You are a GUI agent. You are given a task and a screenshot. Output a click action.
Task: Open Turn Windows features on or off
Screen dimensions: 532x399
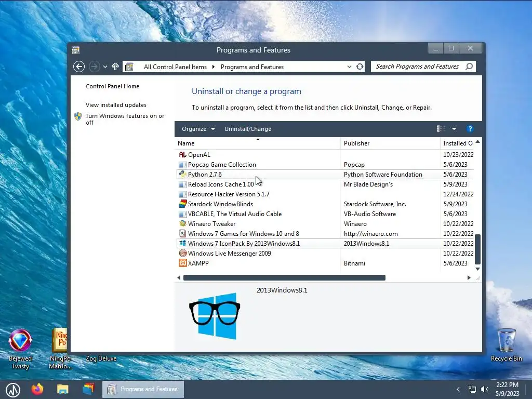[125, 119]
